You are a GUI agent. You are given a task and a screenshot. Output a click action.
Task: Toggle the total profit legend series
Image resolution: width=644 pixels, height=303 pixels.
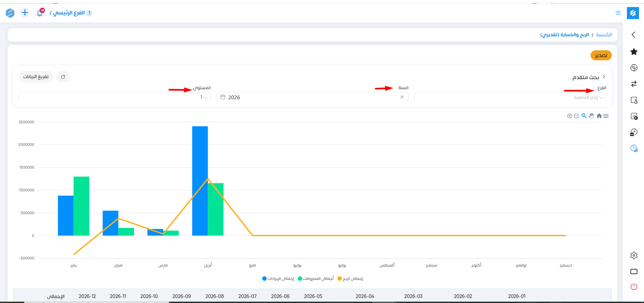pos(350,279)
